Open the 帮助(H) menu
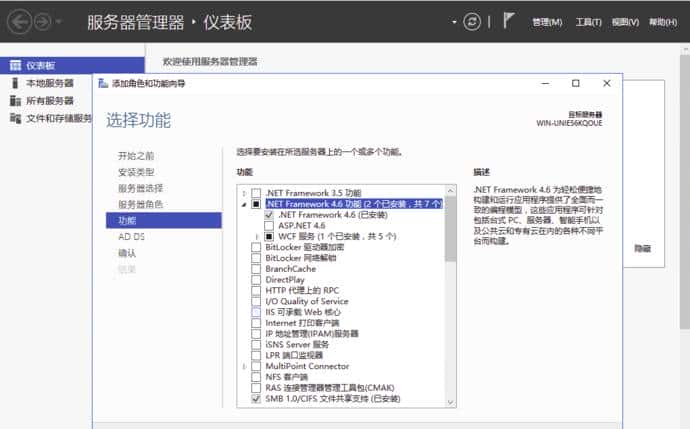This screenshot has width=690, height=429. (663, 22)
